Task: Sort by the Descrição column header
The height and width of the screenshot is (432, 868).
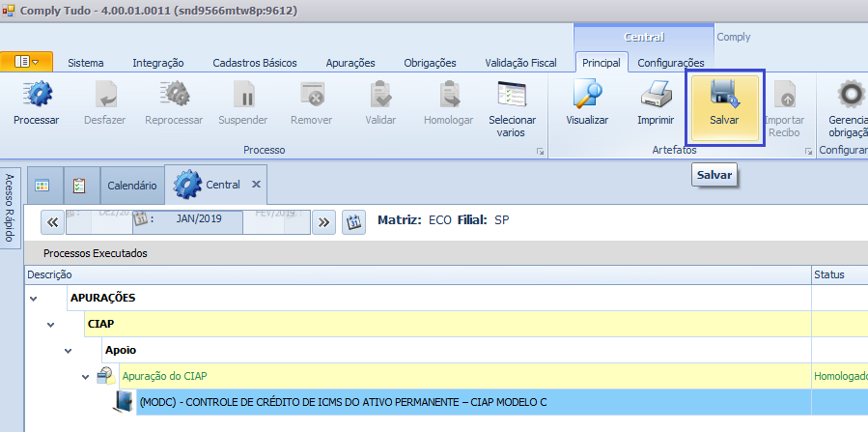Action: [418, 274]
